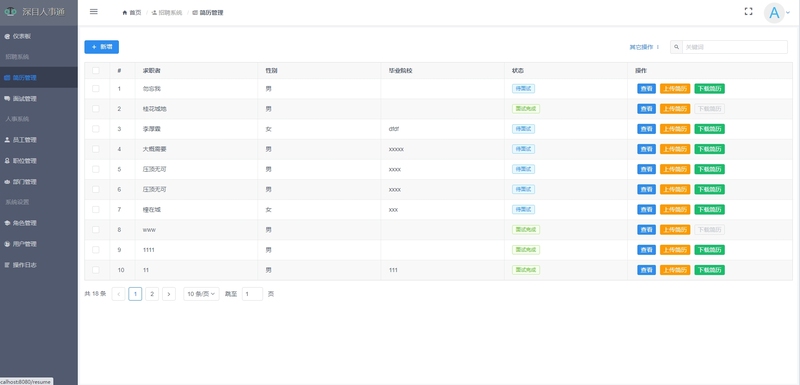Image resolution: width=800 pixels, height=385 pixels.
Task: Click 下载简历 for row 1
Action: click(x=709, y=89)
